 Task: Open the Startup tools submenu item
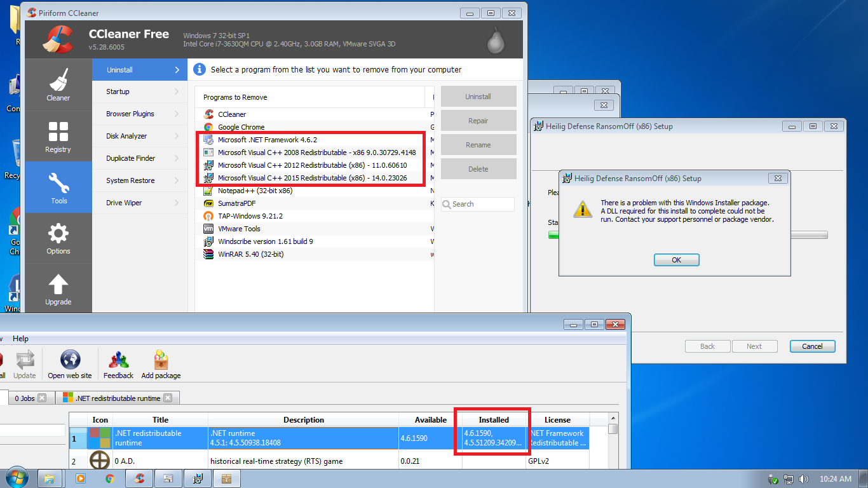point(140,91)
